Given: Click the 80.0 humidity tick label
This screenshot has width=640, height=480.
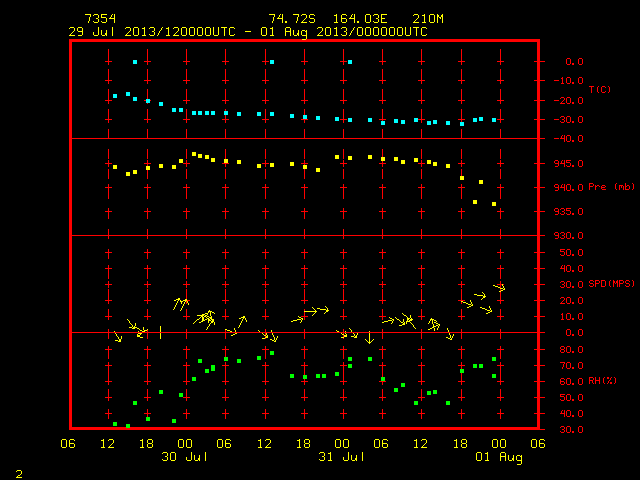Looking at the screenshot, I should pos(571,350).
